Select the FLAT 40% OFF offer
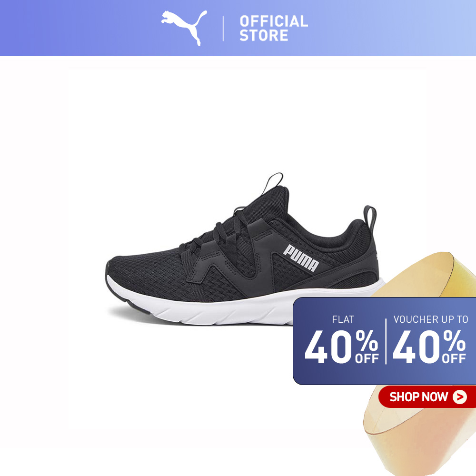Screen dimensions: 476x476 342,340
